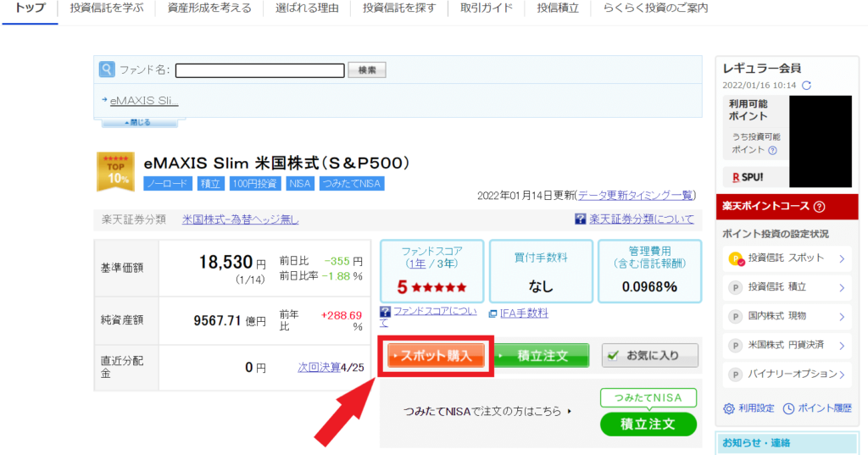Viewport: 868px width, 455px height.
Task: Open the 資産形成を考える tab
Action: (x=209, y=8)
